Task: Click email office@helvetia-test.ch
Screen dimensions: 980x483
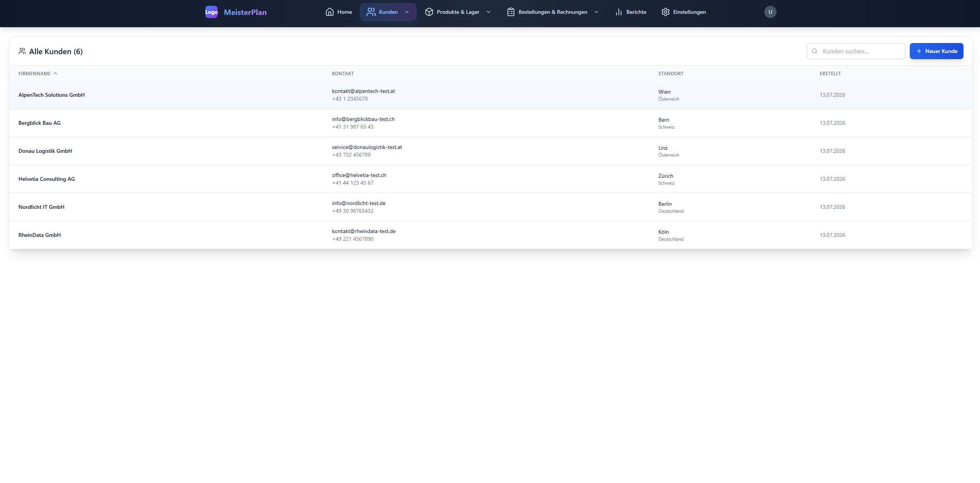Action: (x=359, y=175)
